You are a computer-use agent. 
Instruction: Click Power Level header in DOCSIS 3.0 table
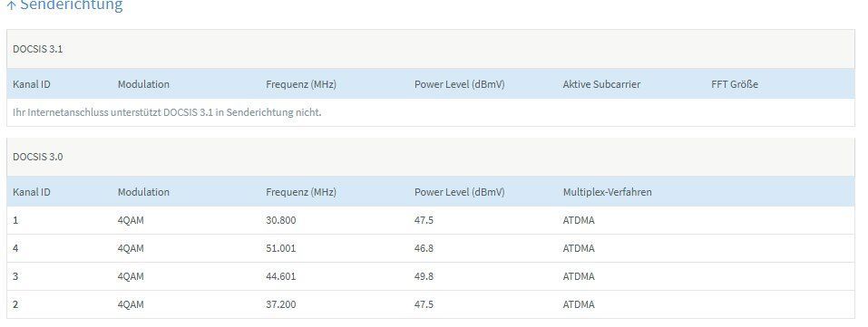point(460,193)
